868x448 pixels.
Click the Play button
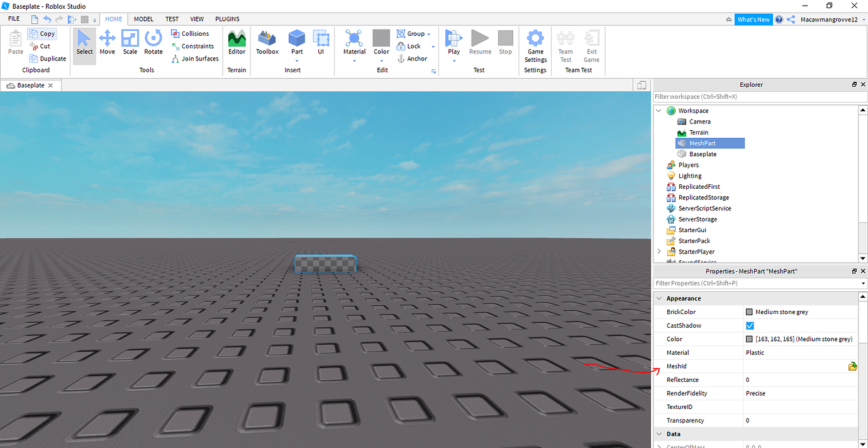(x=453, y=42)
